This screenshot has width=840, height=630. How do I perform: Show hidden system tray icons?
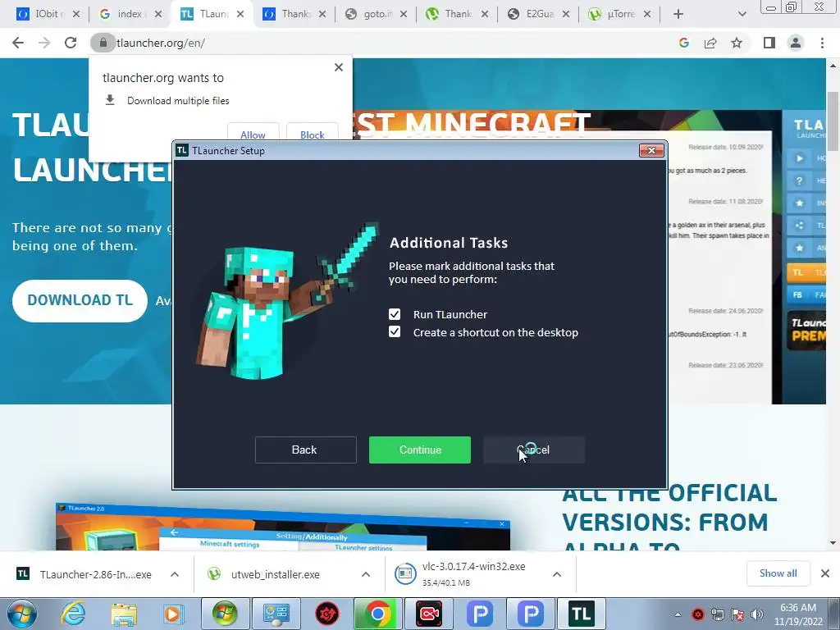tap(678, 614)
